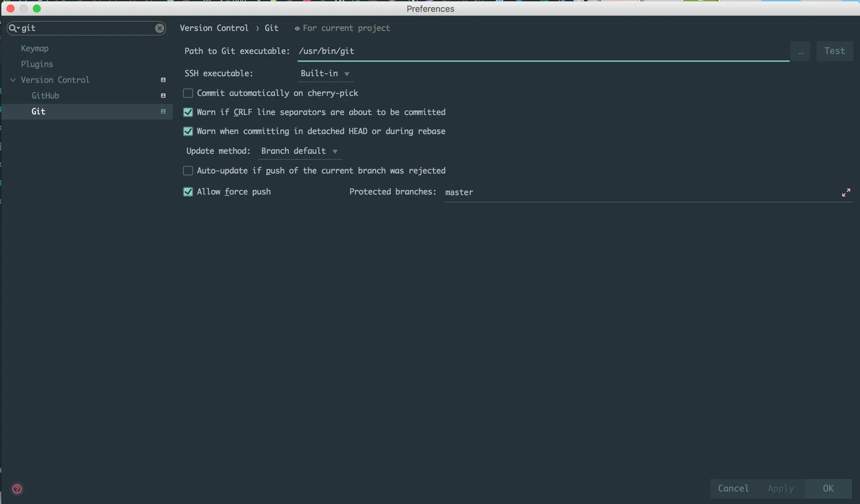
Task: Open Update method Branch default dropdown
Action: pos(299,151)
